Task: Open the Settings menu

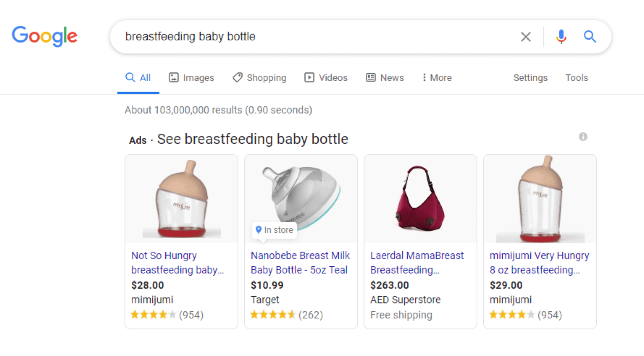Action: pyautogui.click(x=530, y=78)
